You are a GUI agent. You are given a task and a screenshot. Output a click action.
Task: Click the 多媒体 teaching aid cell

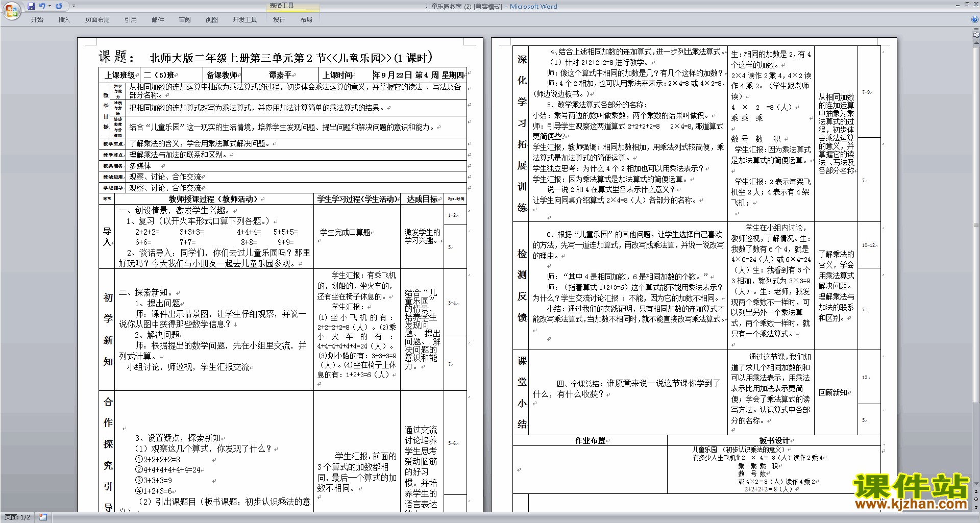coord(297,166)
